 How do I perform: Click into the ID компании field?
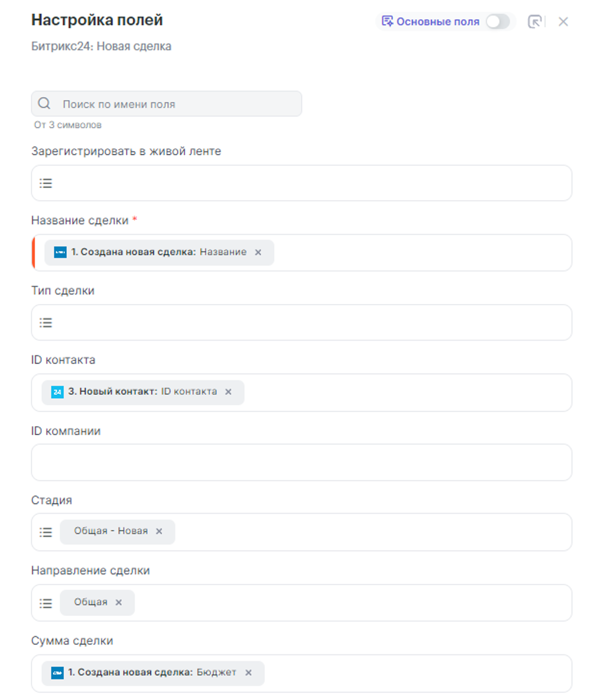[301, 462]
